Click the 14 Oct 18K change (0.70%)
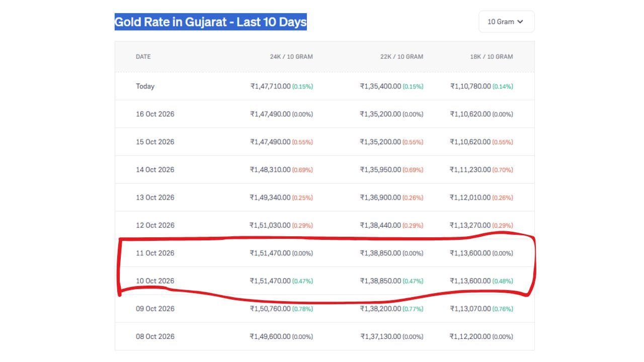The width and height of the screenshot is (644, 362). [x=503, y=170]
